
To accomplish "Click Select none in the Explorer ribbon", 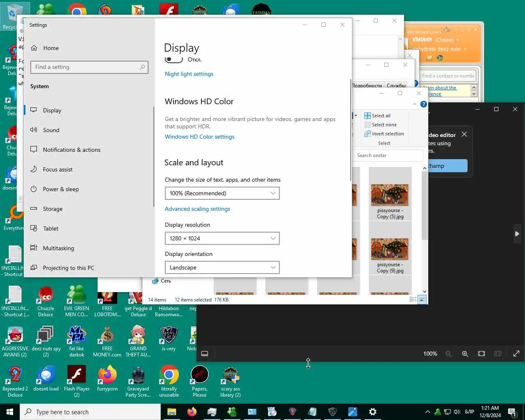I will coord(380,125).
